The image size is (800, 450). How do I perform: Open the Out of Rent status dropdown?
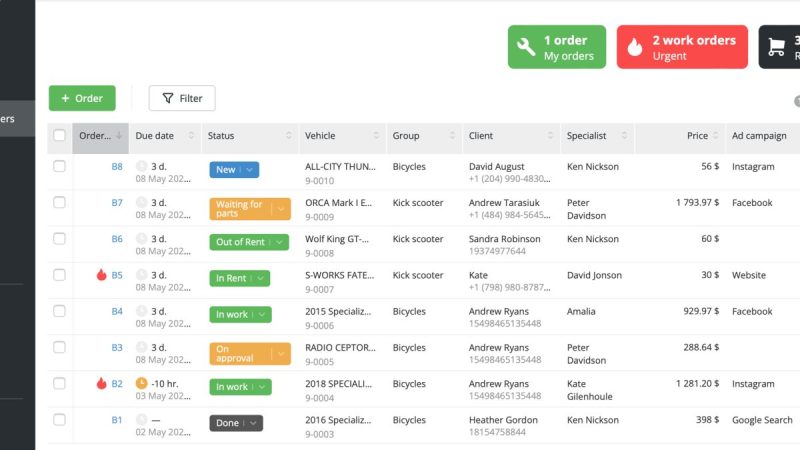(249, 242)
